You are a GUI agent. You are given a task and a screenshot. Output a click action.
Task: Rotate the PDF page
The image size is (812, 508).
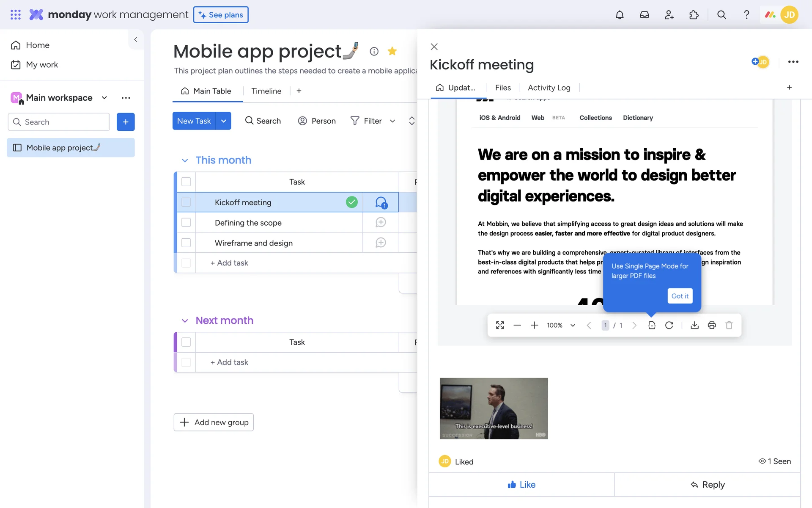[x=669, y=325]
